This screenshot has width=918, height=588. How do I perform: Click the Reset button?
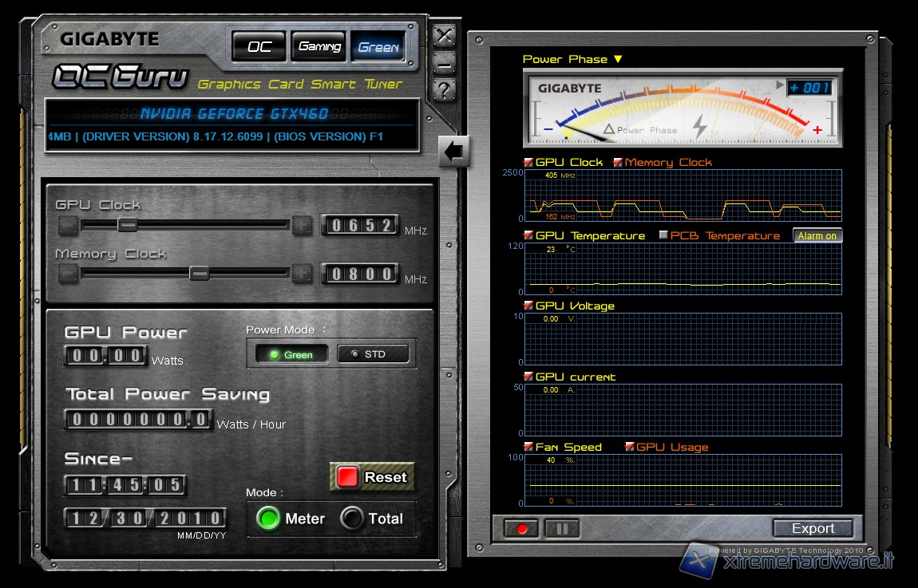click(x=372, y=477)
